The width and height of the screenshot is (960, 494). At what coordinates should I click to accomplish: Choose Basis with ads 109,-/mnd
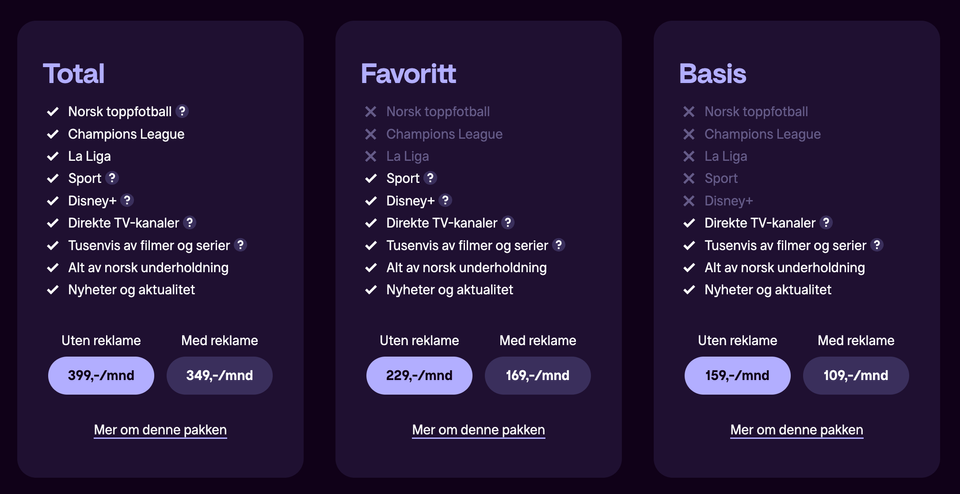point(856,376)
